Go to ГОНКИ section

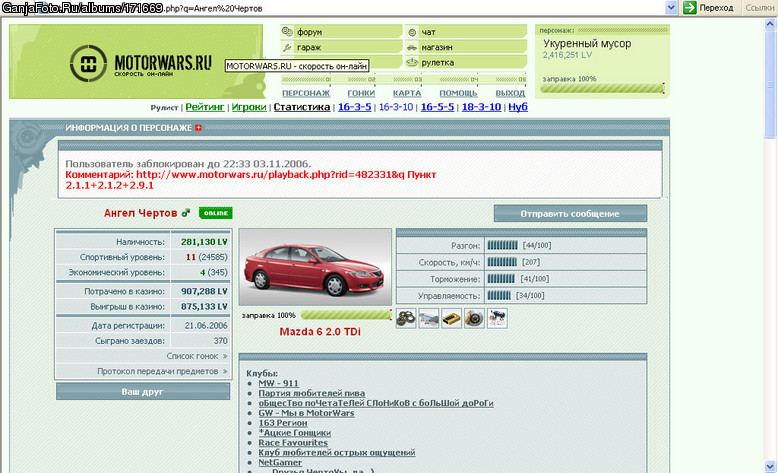tap(361, 93)
